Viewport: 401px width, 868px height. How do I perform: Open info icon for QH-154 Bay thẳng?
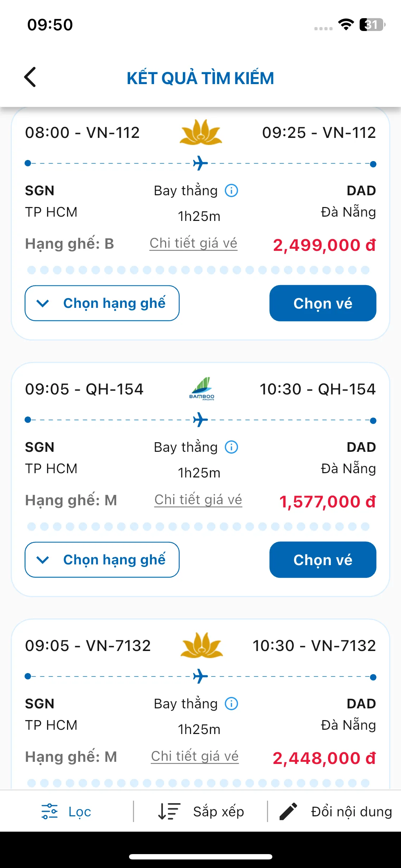[x=231, y=447]
